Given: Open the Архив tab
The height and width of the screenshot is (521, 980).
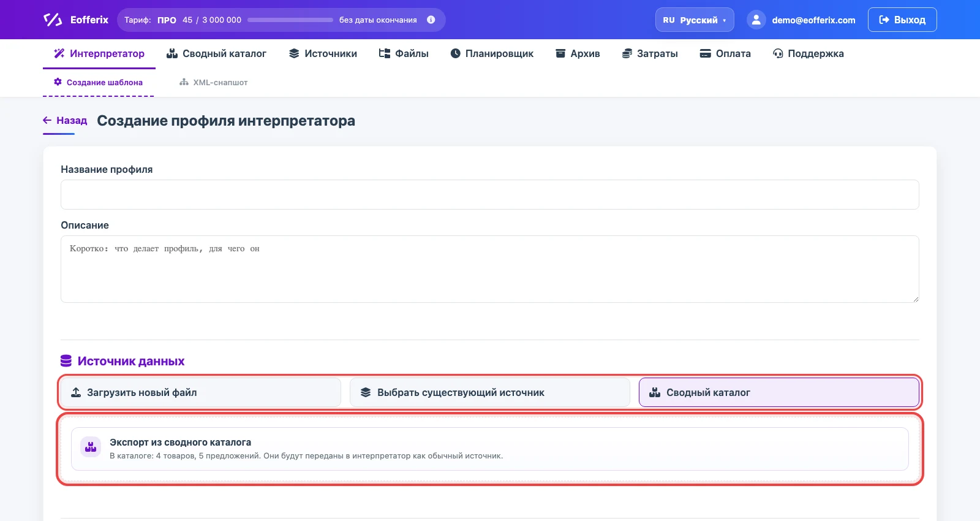Looking at the screenshot, I should tap(578, 53).
